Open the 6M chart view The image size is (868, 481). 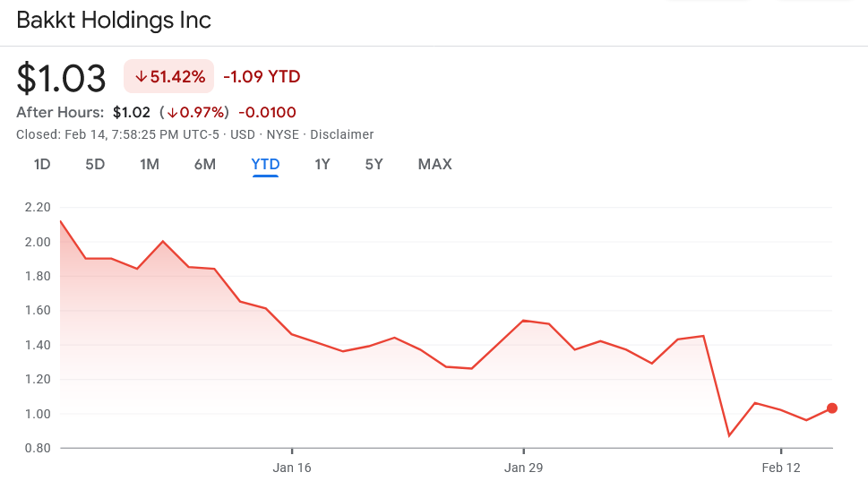click(x=205, y=164)
